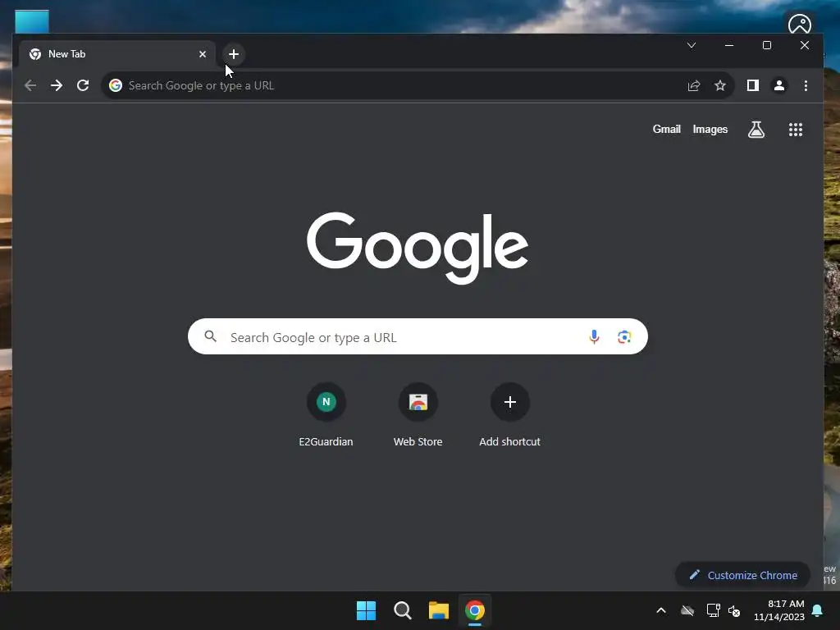
Task: Open the tab search dropdown chevron
Action: 692,45
